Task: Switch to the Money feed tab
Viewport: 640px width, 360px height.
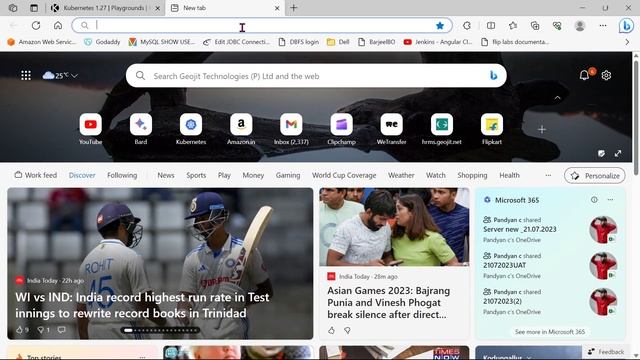Action: coord(253,175)
